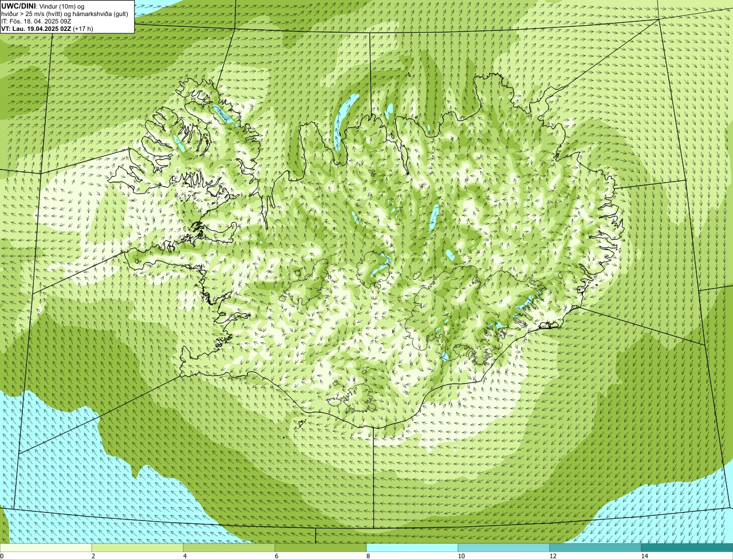The image size is (733, 560).
Task: Click the 2–4 m/s light green legend swatch
Action: [x=137, y=547]
